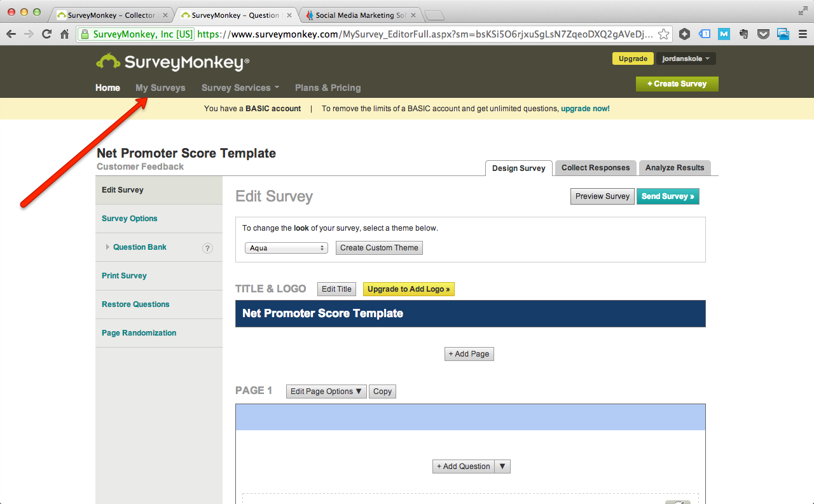814x504 pixels.
Task: Bookmark this page with the star
Action: (x=663, y=34)
